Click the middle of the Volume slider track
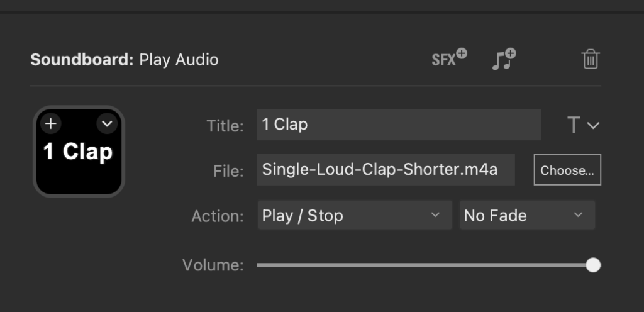The width and height of the screenshot is (644, 312). tap(425, 265)
